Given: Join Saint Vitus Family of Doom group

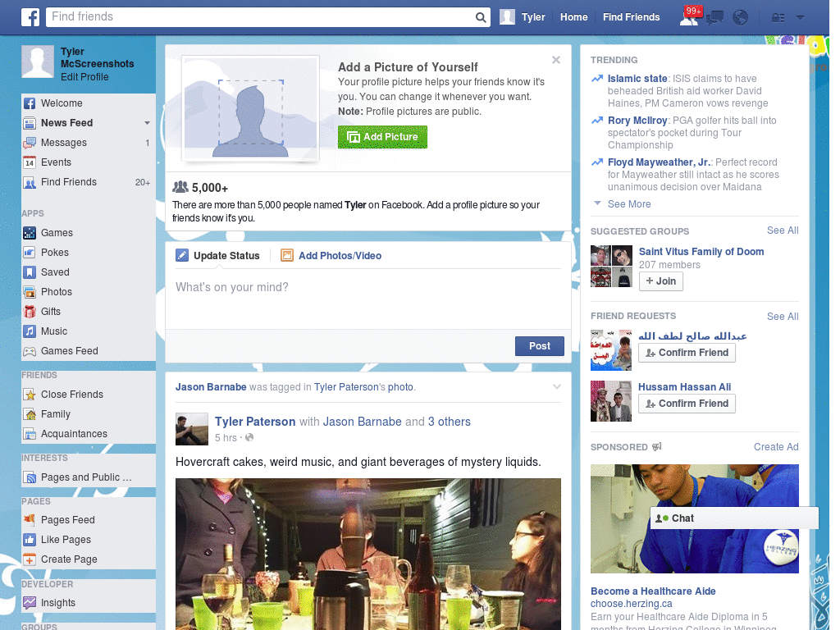Looking at the screenshot, I should (x=660, y=281).
